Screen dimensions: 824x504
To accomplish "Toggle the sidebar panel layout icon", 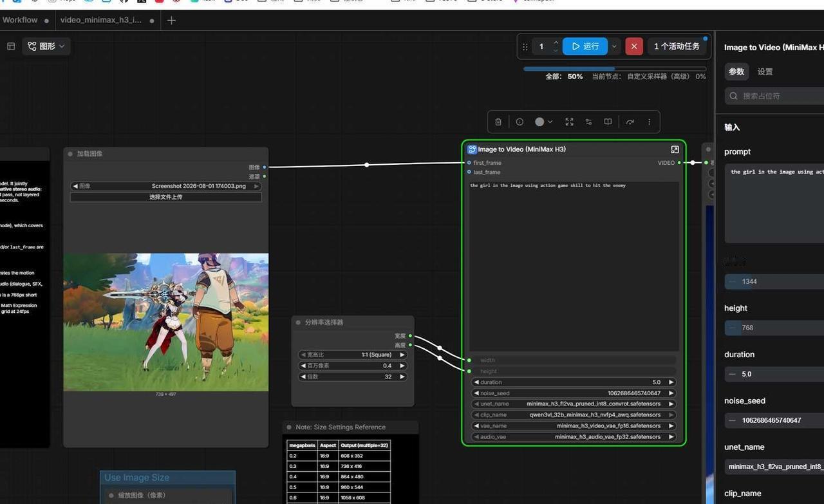I will 11,46.
